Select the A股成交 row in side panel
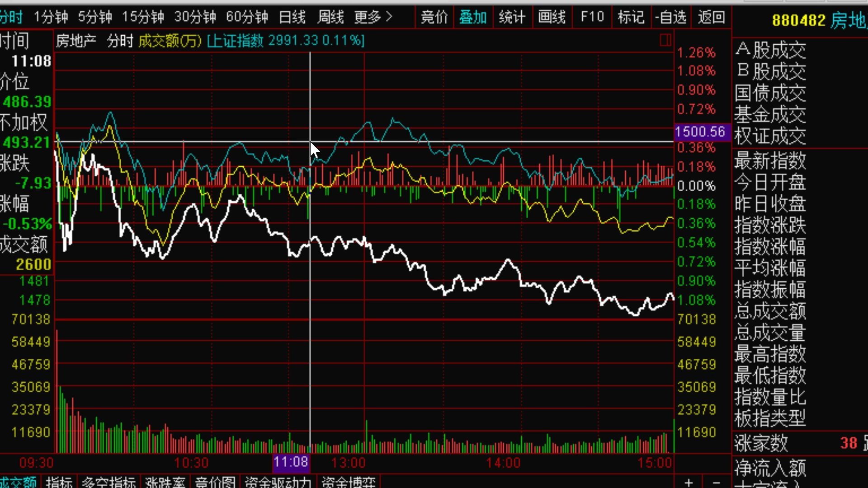868x488 pixels. point(770,50)
